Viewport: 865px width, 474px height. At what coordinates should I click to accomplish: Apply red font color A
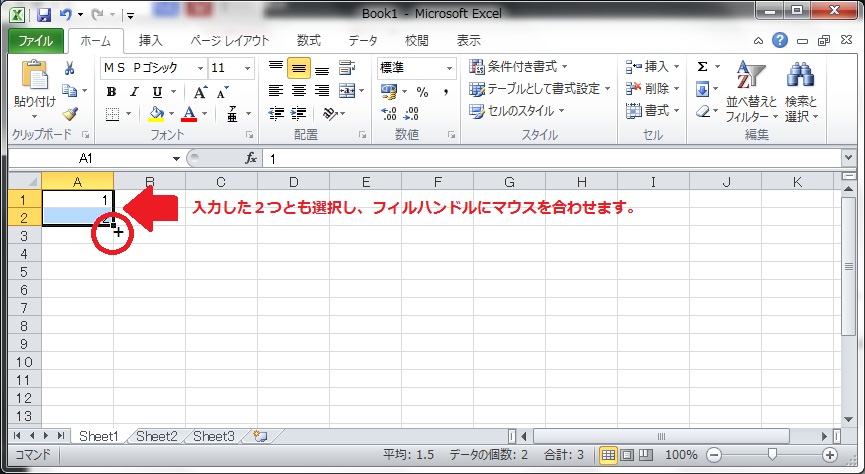pos(189,114)
